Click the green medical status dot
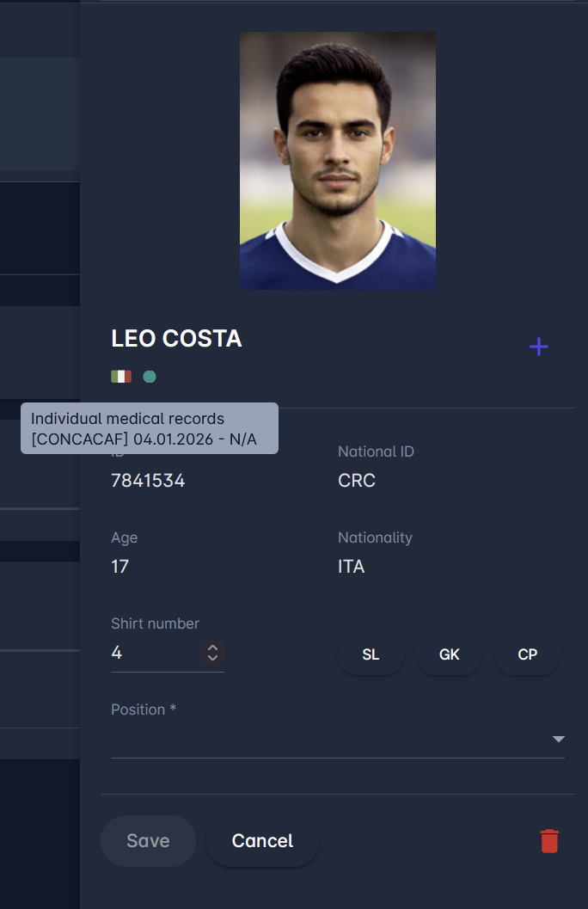588x909 pixels. click(x=150, y=377)
